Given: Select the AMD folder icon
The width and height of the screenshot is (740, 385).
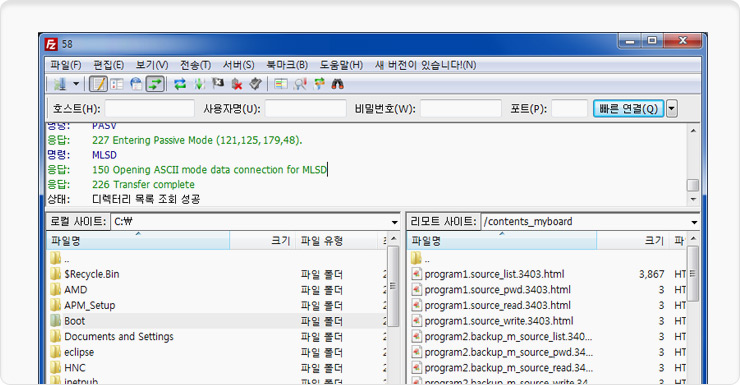Looking at the screenshot, I should [56, 289].
